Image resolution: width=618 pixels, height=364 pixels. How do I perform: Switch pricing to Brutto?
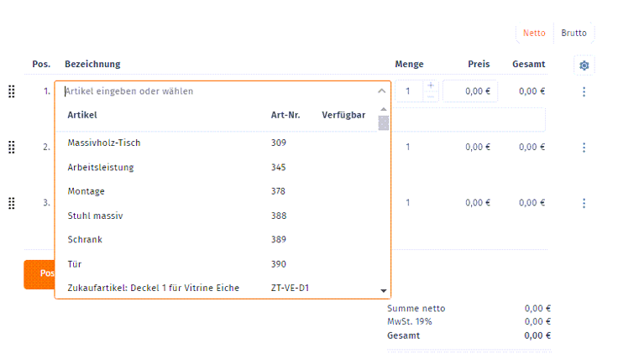tap(574, 34)
